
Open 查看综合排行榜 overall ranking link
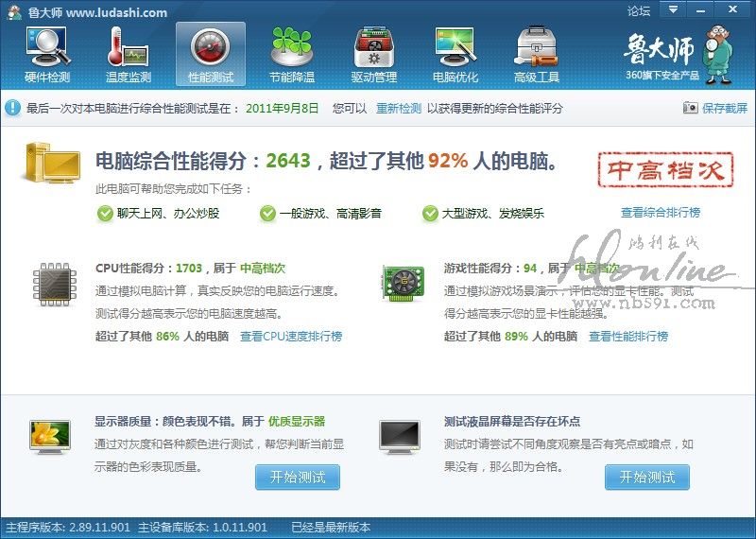click(660, 213)
